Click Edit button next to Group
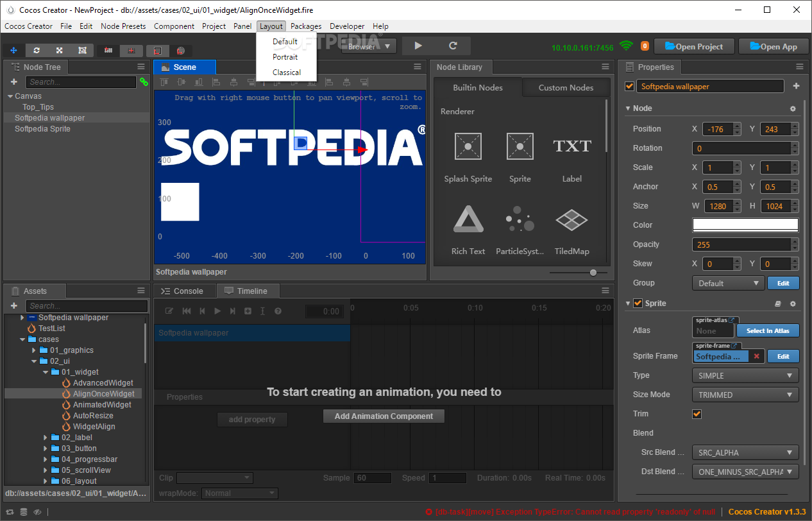The width and height of the screenshot is (812, 521). tap(784, 283)
